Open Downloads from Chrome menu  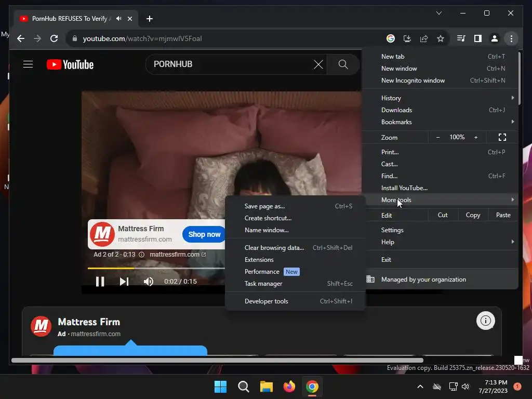pos(440,110)
